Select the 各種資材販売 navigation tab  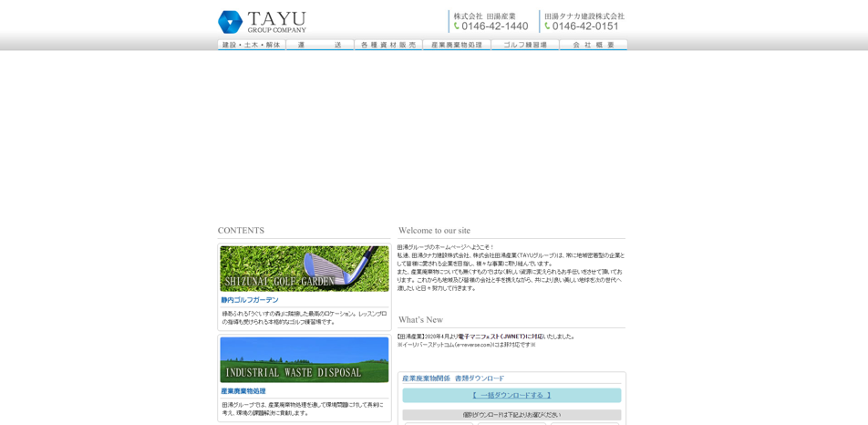(x=388, y=45)
